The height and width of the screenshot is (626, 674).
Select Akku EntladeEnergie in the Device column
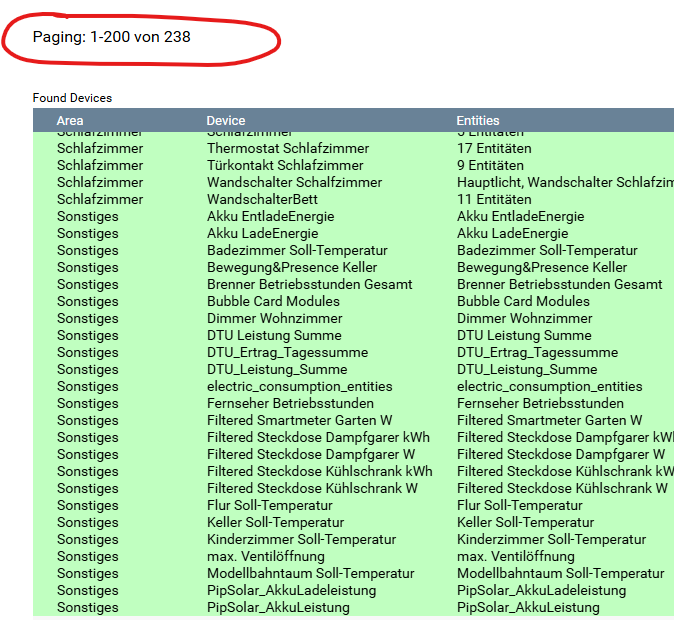tap(270, 216)
